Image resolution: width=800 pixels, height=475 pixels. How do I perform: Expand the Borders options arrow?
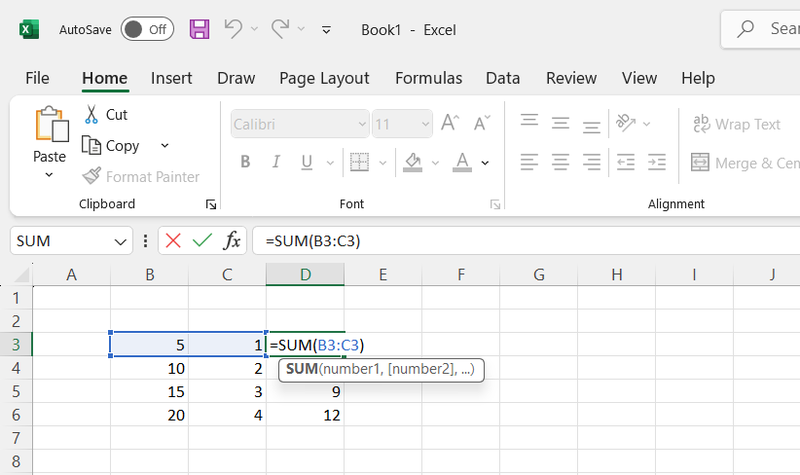pos(383,163)
